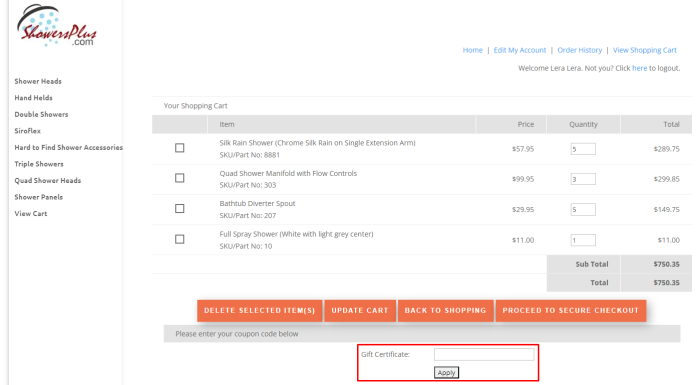Open the View Shopping Cart link
This screenshot has width=700, height=385.
point(645,50)
